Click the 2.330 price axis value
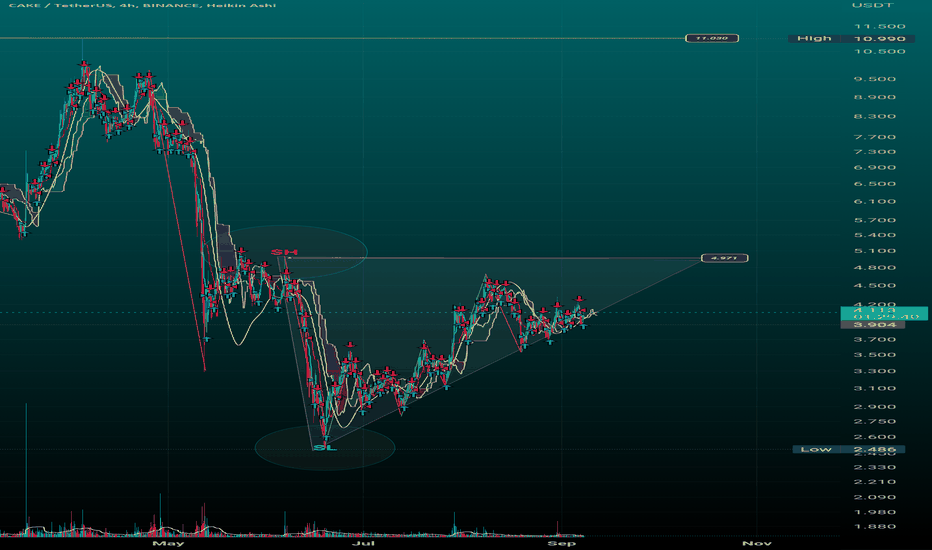932x550 pixels. 875,467
